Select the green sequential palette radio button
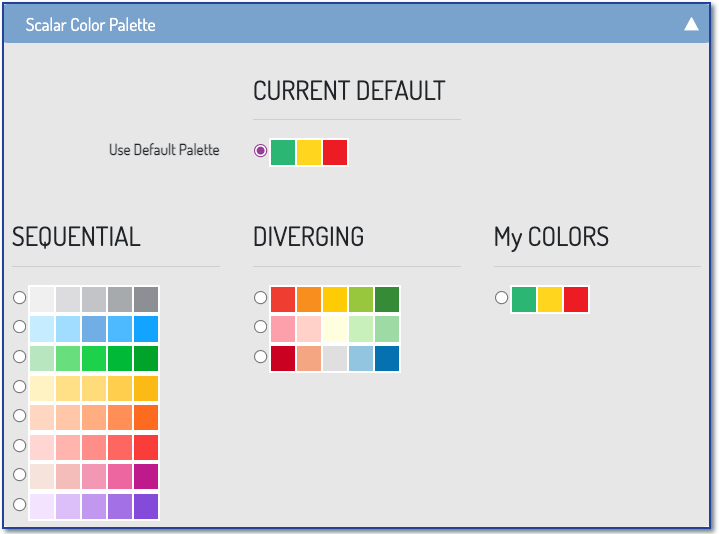The height and width of the screenshot is (534, 719). pos(20,356)
